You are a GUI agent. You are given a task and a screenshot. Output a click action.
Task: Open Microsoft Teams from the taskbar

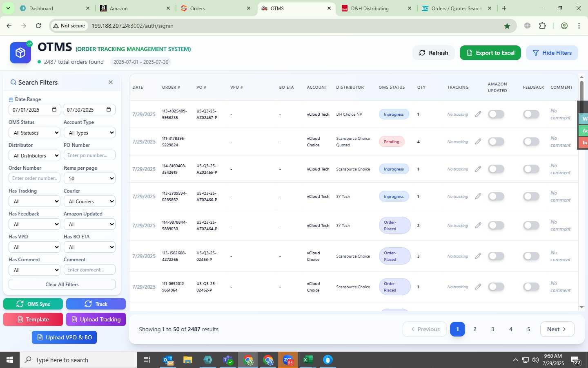pos(228,360)
